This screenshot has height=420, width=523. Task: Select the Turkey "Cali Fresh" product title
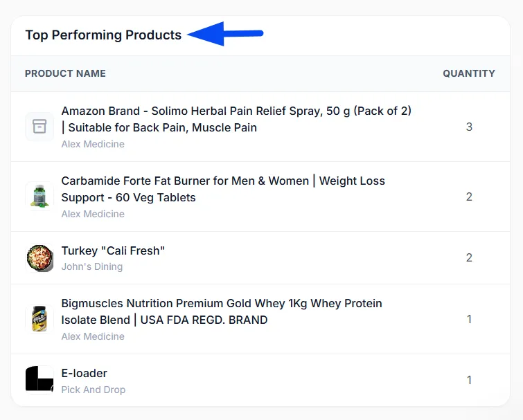[113, 250]
